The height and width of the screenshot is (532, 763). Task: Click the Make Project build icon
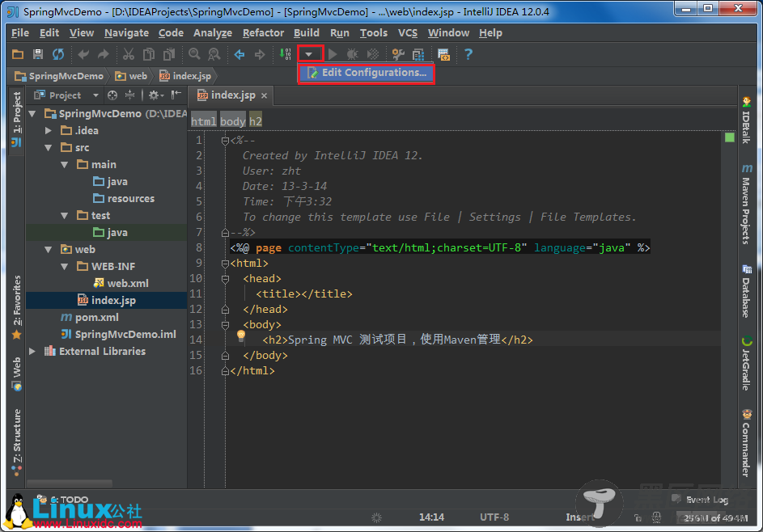(285, 54)
